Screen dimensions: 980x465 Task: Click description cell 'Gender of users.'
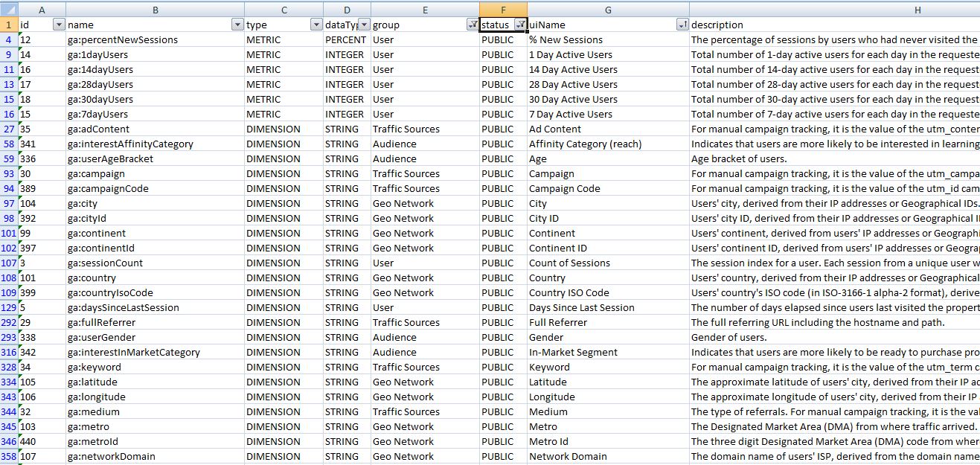pyautogui.click(x=835, y=337)
